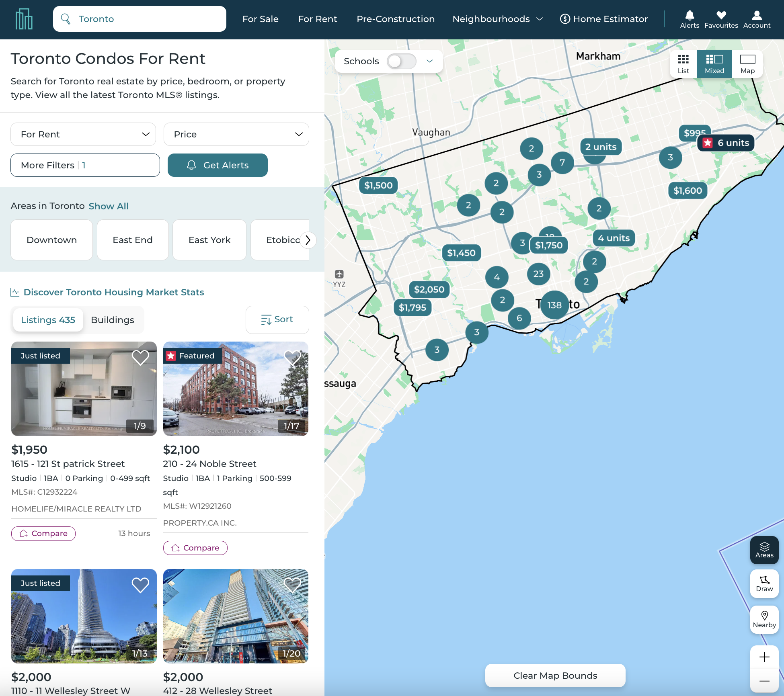Screen dimensions: 784x696
Task: Expand the For Rent filter dropdown
Action: click(x=83, y=134)
